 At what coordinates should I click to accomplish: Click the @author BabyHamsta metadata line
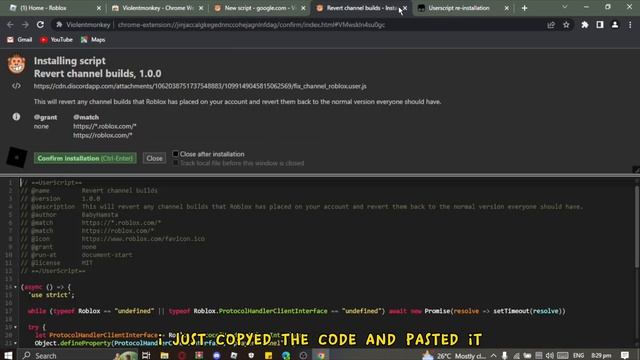(x=69, y=215)
